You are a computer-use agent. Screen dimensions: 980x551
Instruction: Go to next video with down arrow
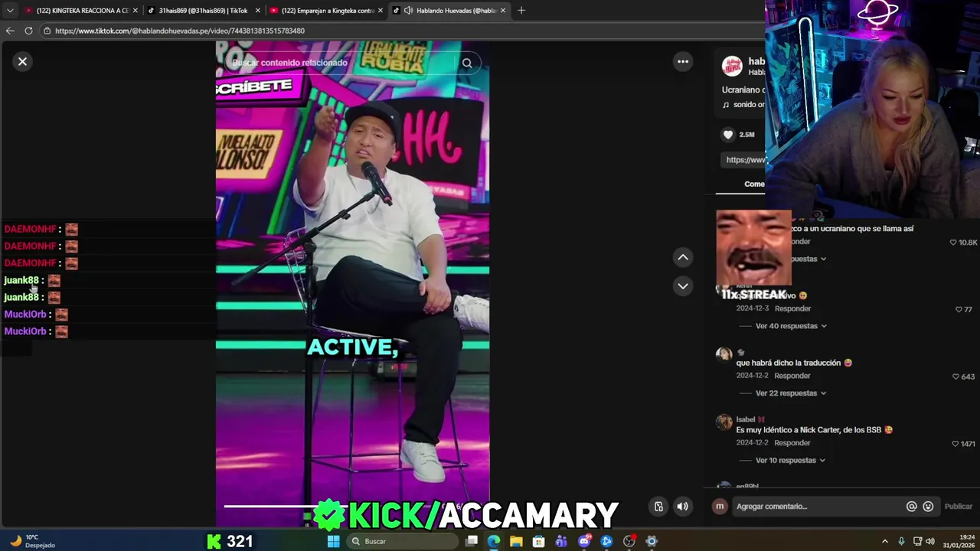coord(683,286)
